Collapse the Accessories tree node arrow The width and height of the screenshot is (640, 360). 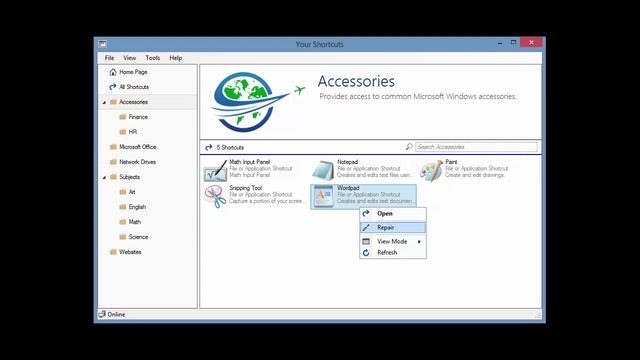104,102
